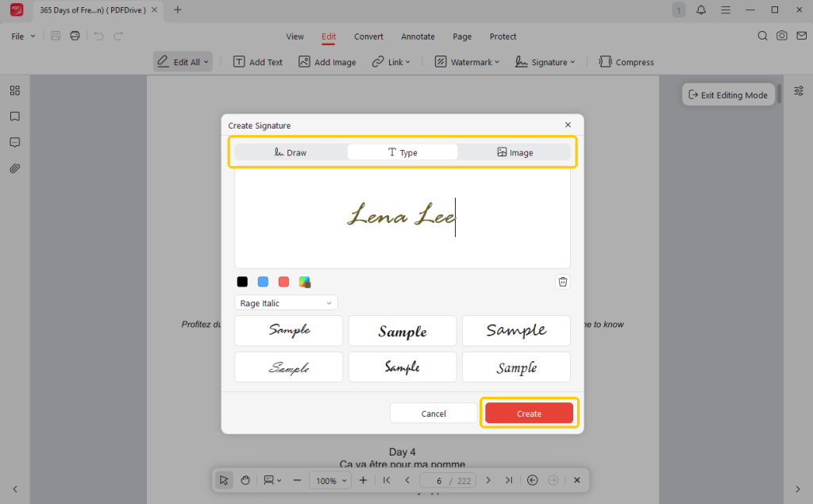Viewport: 813px width, 504px height.
Task: Open the search magnifier icon
Action: click(x=762, y=37)
